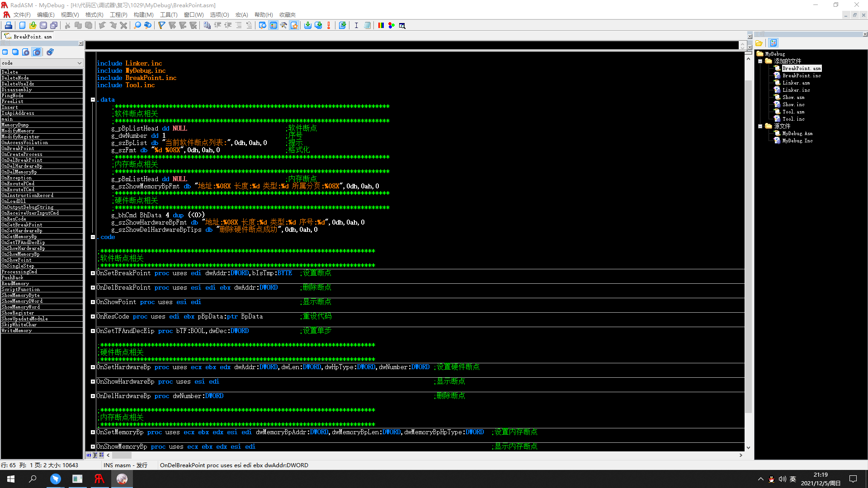Expand the OnSetBreakPoint proc fold
The width and height of the screenshot is (868, 488).
93,273
